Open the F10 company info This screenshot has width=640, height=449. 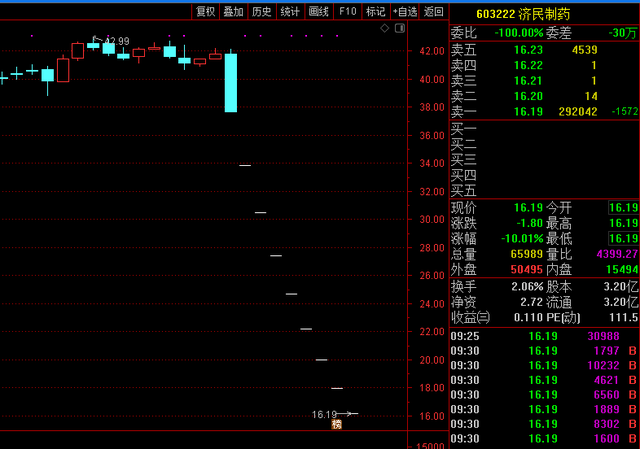coord(347,12)
